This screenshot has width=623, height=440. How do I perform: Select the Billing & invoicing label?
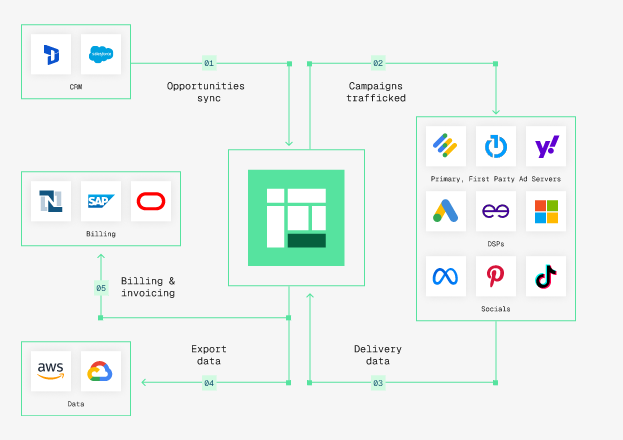click(148, 287)
